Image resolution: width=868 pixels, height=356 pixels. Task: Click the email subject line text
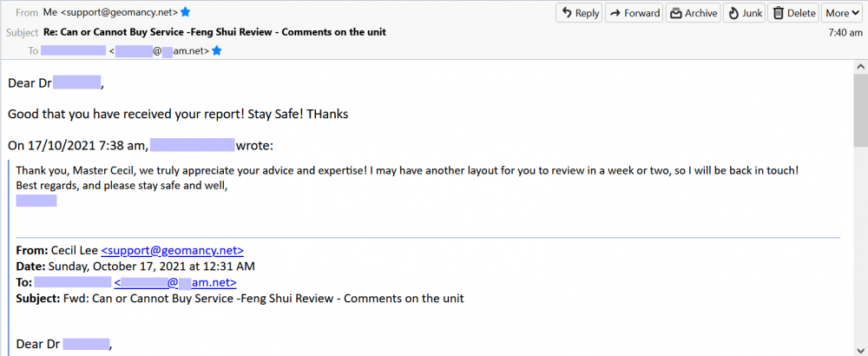tap(214, 32)
